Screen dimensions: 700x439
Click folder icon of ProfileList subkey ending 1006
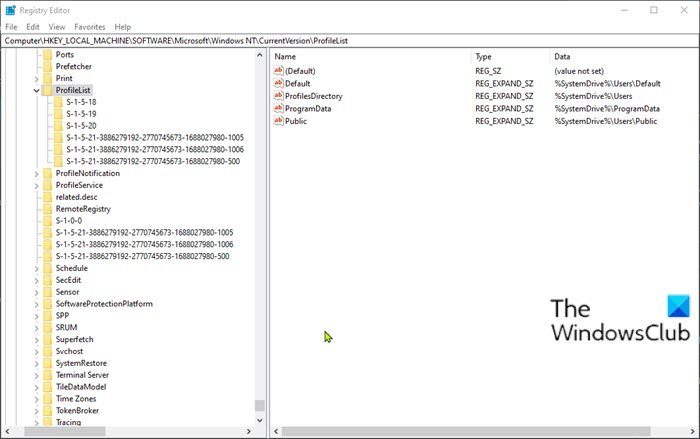[x=58, y=149]
